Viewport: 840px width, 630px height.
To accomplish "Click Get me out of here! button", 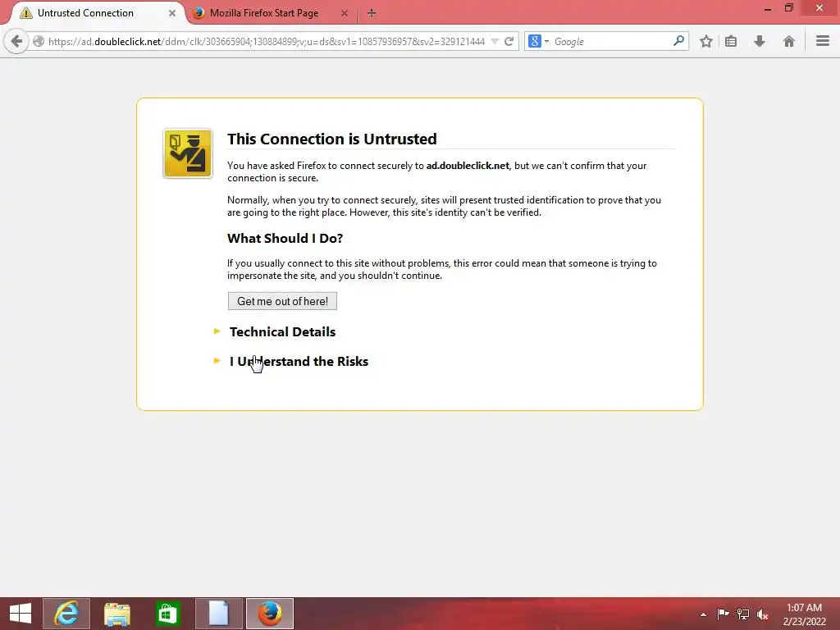I will tap(282, 301).
